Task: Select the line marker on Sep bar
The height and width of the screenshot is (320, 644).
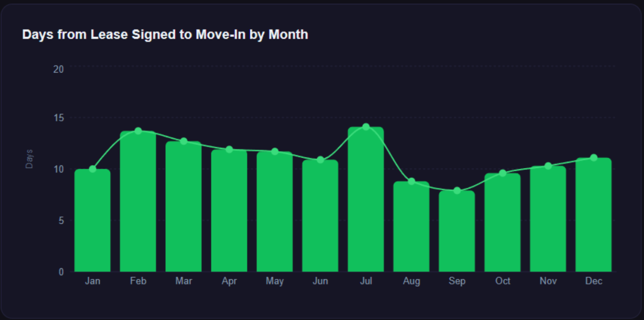Action: click(457, 190)
